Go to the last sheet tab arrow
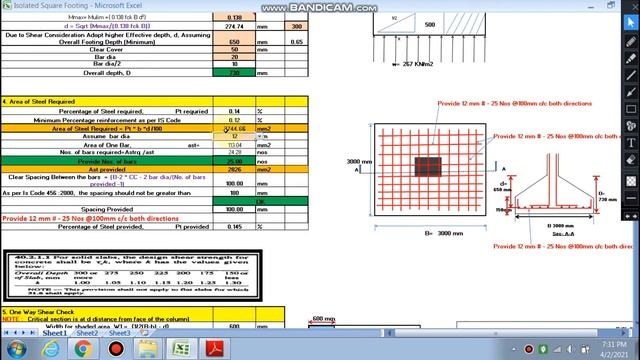Image resolution: width=640 pixels, height=360 pixels. tap(32, 333)
